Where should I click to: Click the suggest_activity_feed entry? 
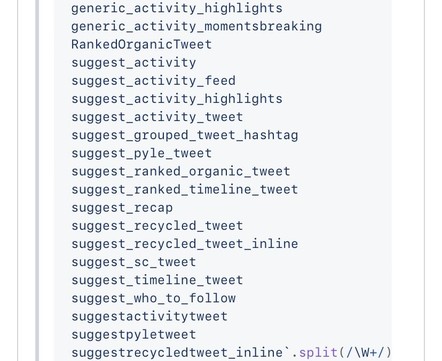[x=153, y=81]
